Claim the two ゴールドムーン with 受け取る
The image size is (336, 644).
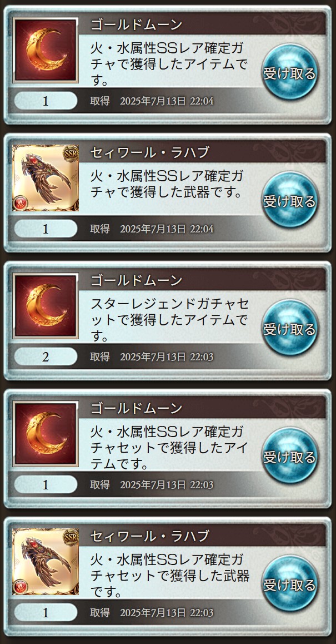(x=290, y=328)
